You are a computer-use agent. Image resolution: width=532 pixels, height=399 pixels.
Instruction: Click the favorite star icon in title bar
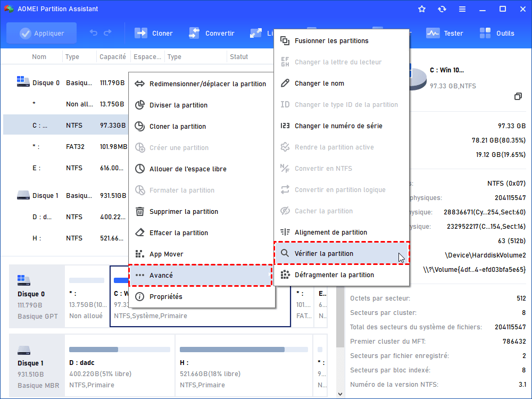[422, 9]
